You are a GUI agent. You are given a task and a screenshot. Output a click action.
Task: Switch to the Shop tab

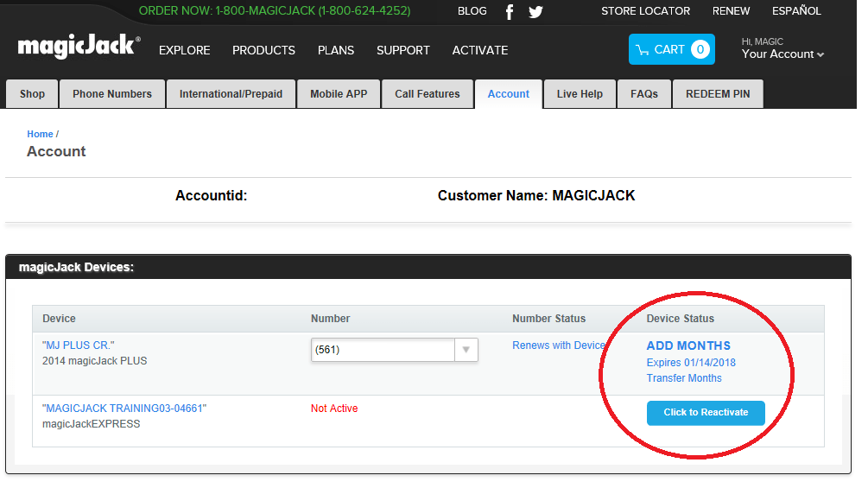pyautogui.click(x=32, y=94)
